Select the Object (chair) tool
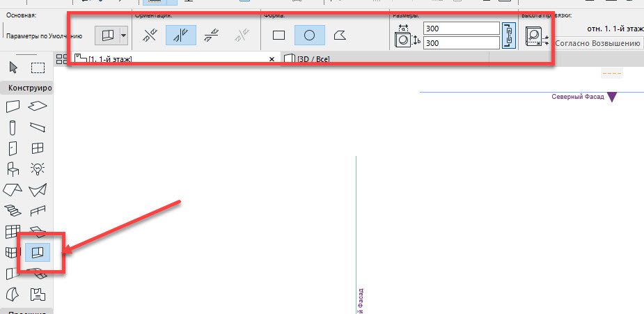The height and width of the screenshot is (314, 644). coord(13,169)
